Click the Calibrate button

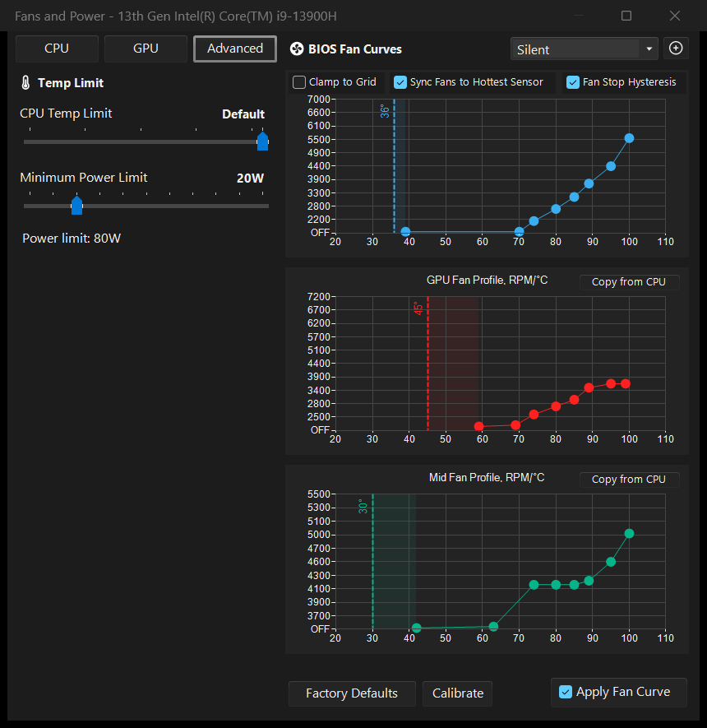pos(457,693)
